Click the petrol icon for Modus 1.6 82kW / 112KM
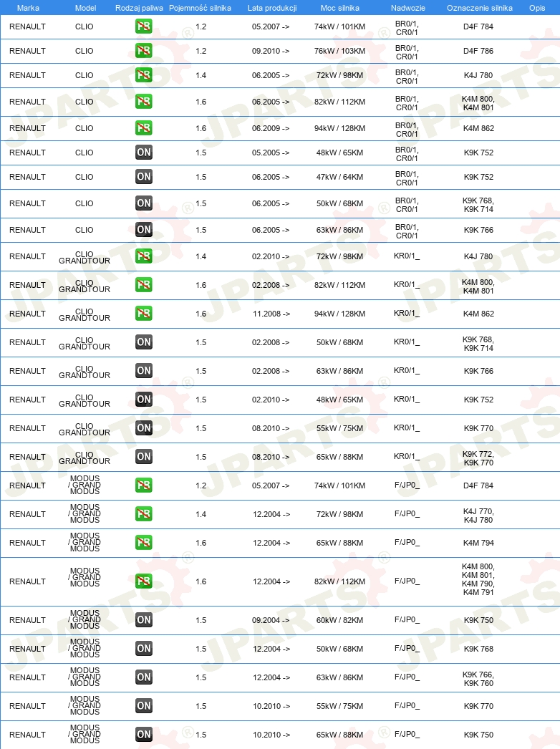 pyautogui.click(x=144, y=581)
